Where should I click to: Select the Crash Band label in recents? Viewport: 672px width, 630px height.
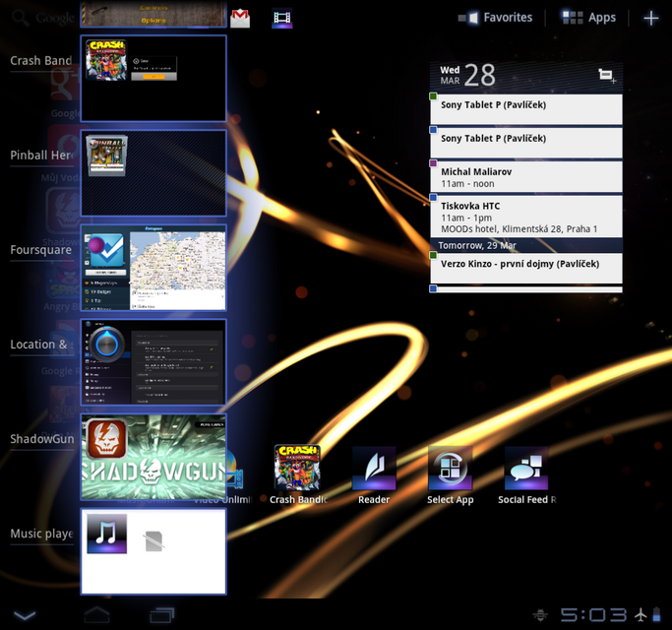point(41,61)
